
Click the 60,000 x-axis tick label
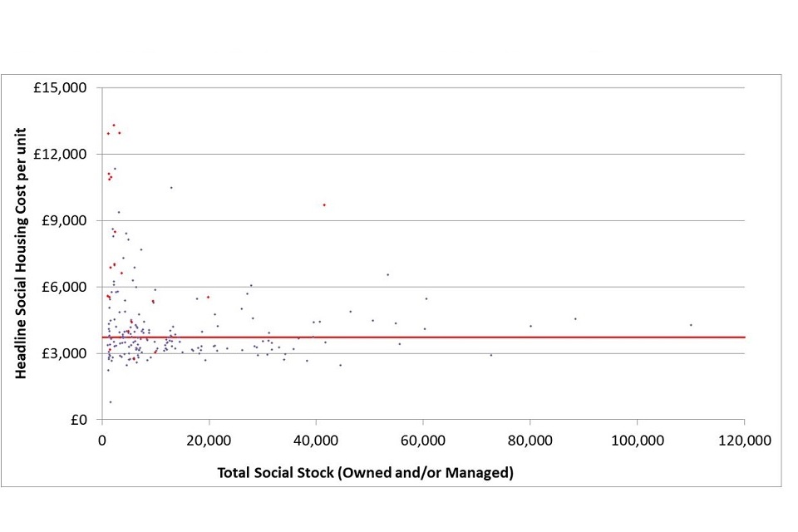click(x=423, y=441)
